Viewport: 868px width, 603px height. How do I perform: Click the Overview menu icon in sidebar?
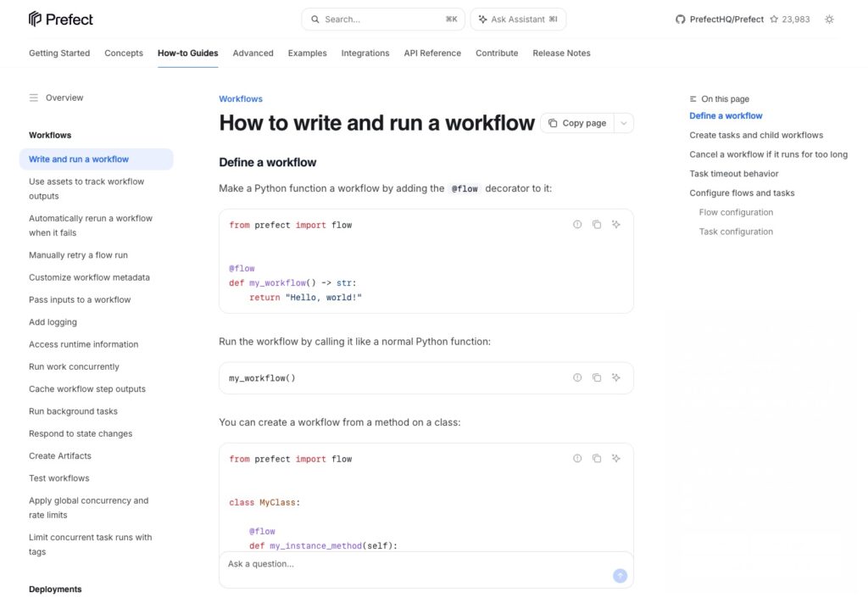(x=34, y=98)
